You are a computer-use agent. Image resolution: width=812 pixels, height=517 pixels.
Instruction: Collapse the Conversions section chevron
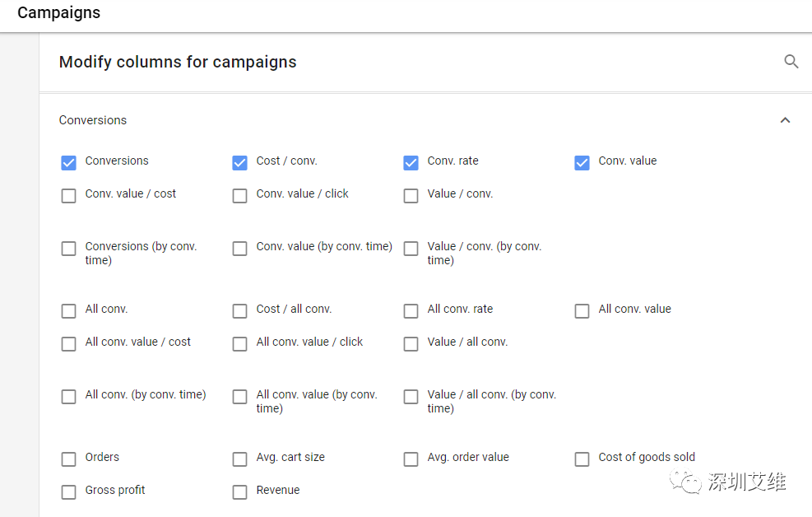[x=785, y=120]
